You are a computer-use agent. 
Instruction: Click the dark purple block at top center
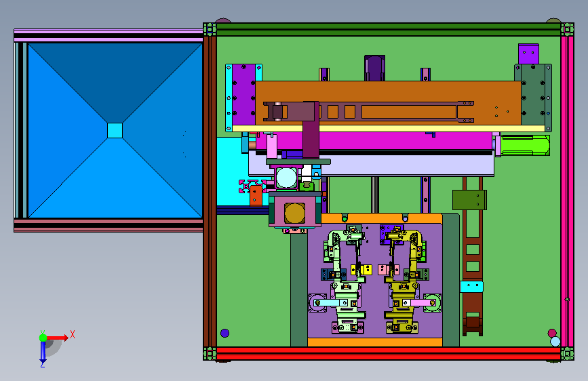click(374, 68)
